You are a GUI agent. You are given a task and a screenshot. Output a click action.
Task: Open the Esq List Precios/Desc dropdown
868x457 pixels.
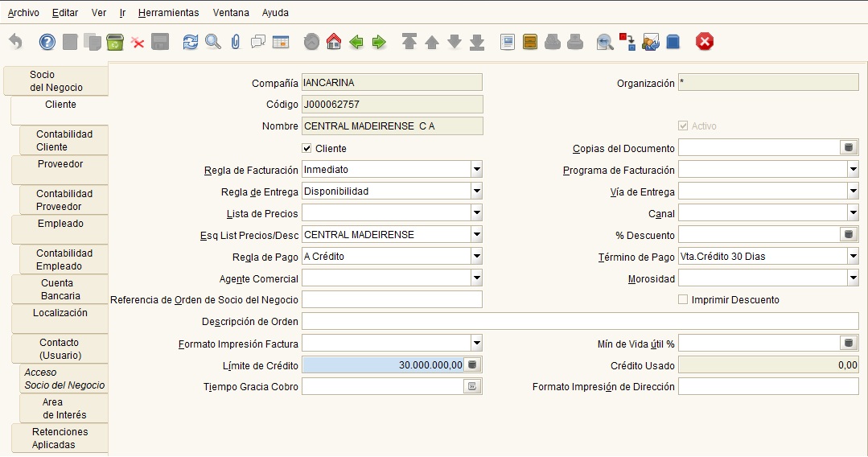tap(476, 234)
